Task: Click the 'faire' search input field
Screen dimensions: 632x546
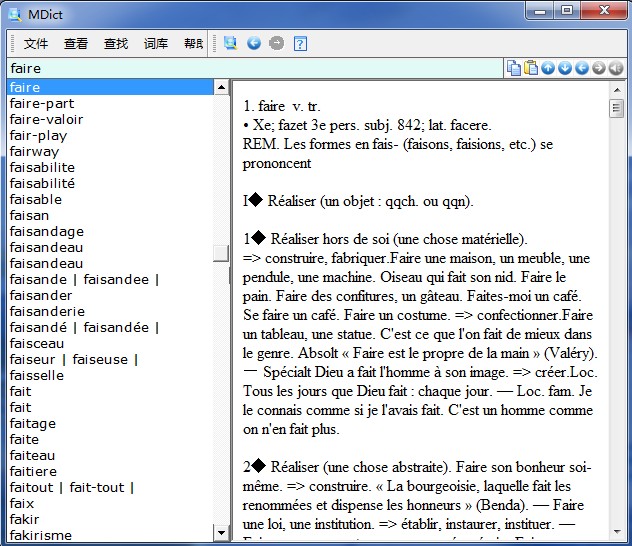Action: tap(250, 68)
